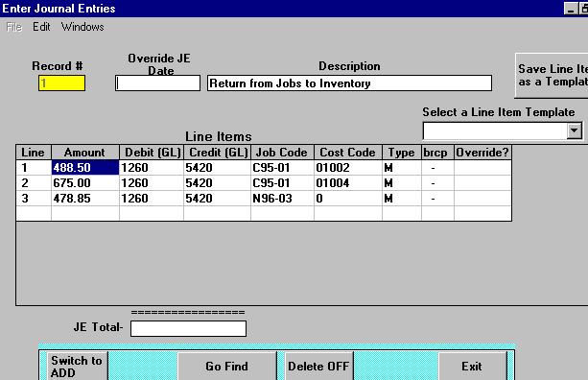Open the Edit menu

click(x=41, y=27)
